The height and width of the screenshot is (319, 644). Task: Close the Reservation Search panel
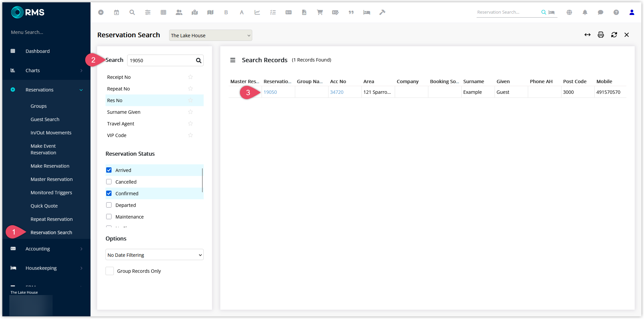(x=627, y=35)
